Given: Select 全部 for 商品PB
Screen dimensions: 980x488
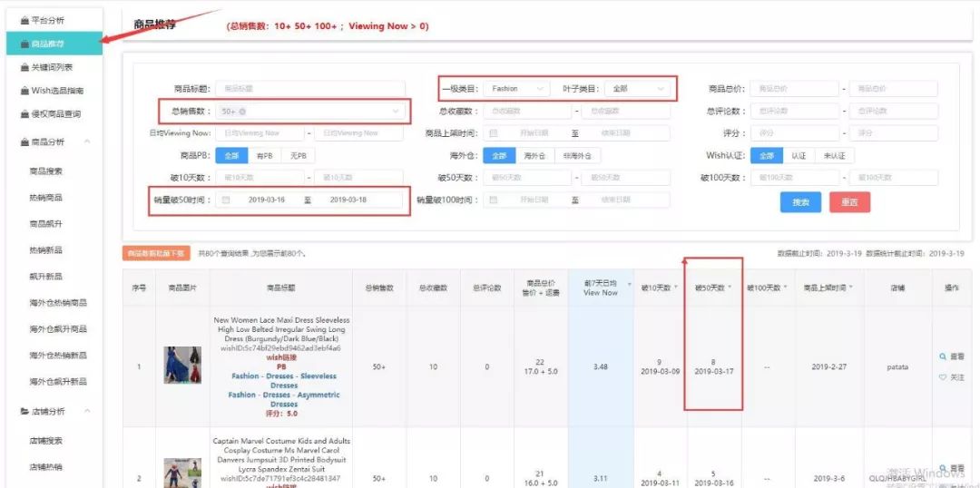Looking at the screenshot, I should 232,156.
